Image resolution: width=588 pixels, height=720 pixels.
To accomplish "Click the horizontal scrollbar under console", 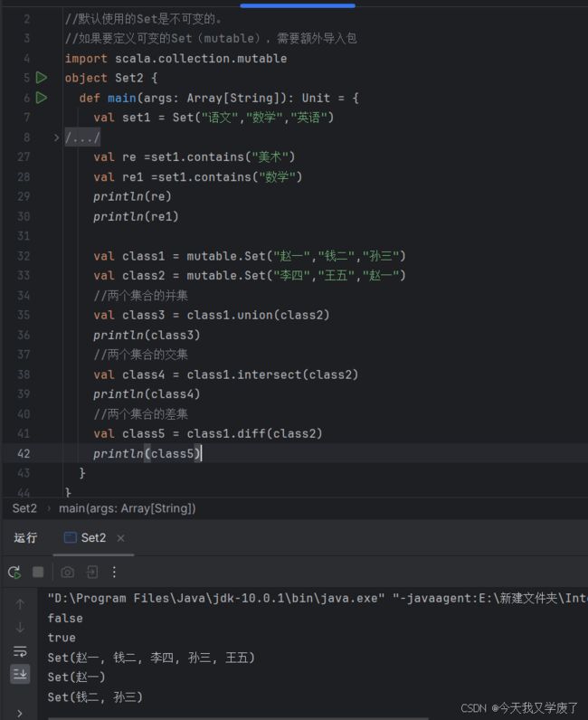I will [x=238, y=717].
